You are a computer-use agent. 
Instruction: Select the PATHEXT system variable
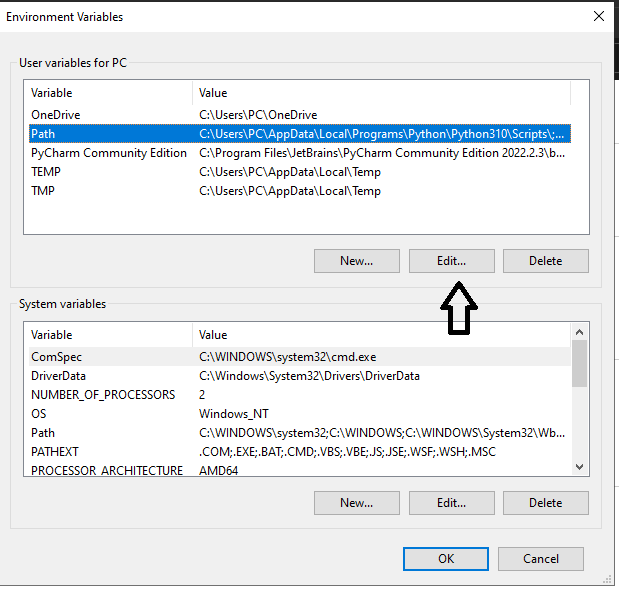pyautogui.click(x=300, y=452)
